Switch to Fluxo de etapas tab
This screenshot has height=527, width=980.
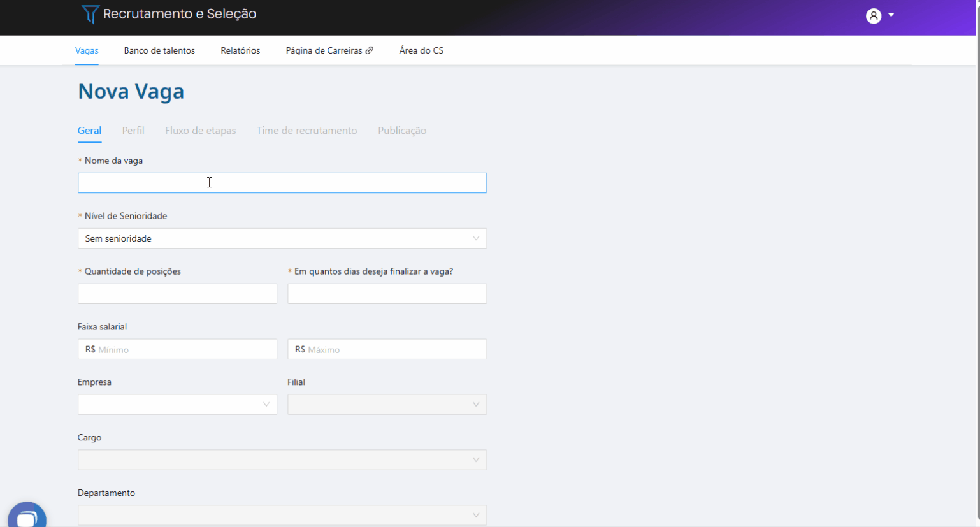pos(201,131)
